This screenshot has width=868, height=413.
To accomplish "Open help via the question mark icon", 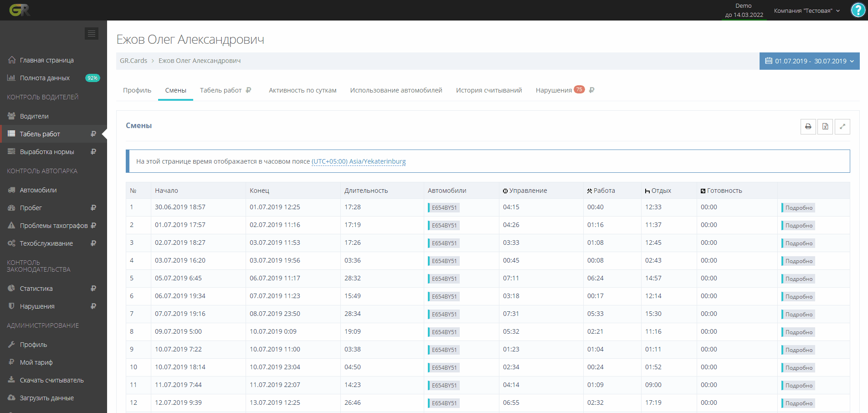I will [858, 10].
